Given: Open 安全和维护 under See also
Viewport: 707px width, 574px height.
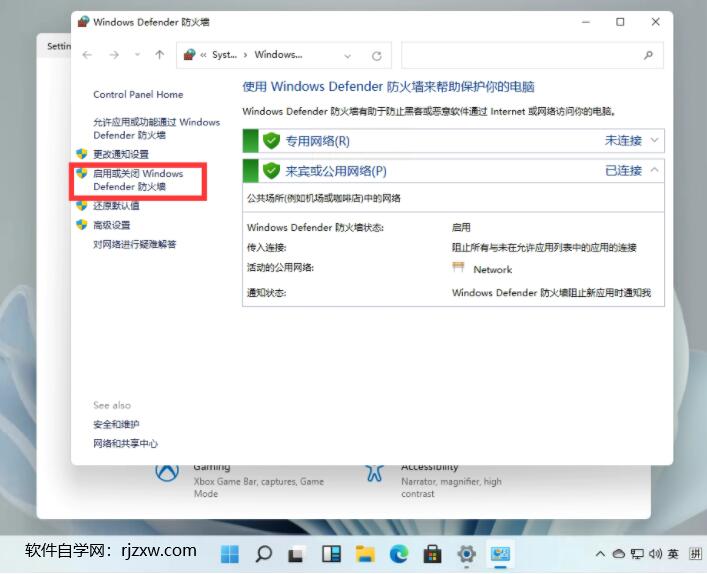Looking at the screenshot, I should [x=116, y=424].
